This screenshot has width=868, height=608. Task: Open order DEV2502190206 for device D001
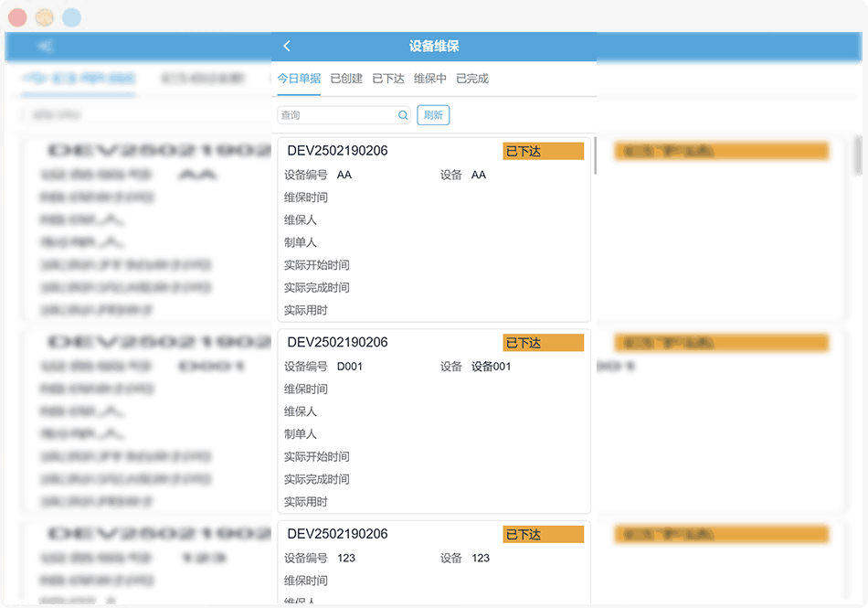[x=337, y=342]
